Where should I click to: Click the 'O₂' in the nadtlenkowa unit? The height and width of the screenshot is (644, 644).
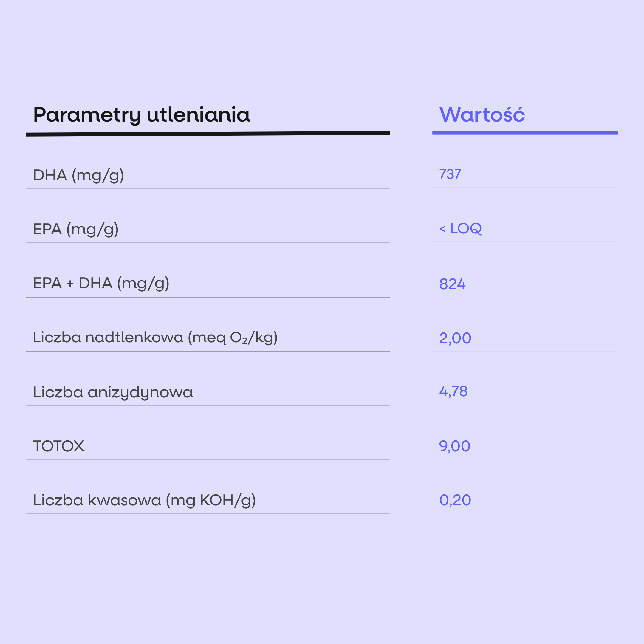pyautogui.click(x=239, y=338)
